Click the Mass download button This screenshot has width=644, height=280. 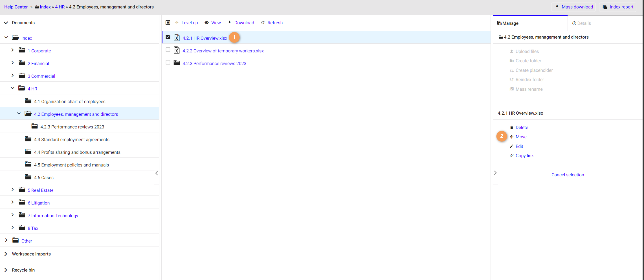point(574,7)
